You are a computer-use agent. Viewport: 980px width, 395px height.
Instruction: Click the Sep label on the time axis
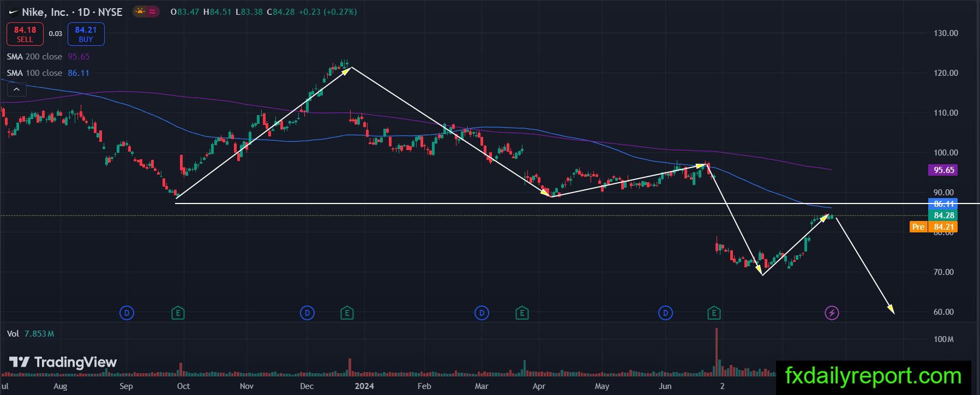(x=126, y=386)
